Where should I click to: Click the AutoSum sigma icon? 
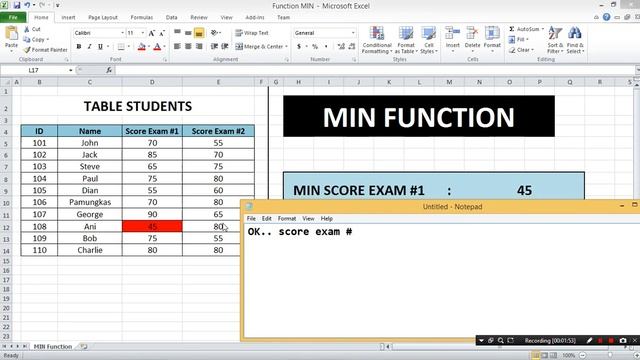click(x=511, y=29)
